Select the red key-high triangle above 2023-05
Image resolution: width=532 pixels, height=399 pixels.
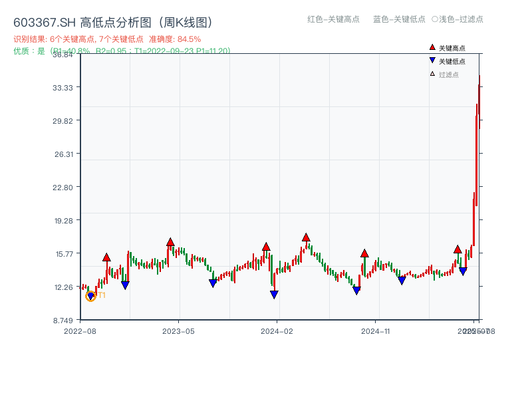(170, 242)
